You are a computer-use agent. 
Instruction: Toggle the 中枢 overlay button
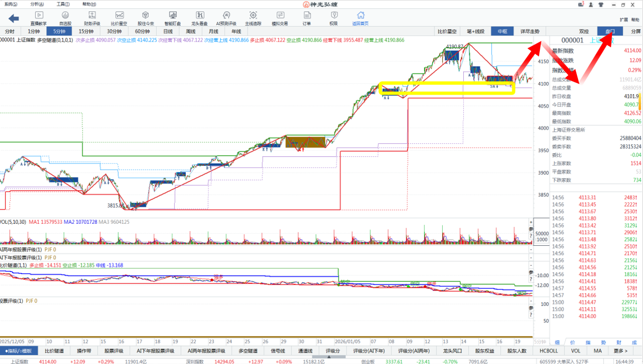[502, 31]
